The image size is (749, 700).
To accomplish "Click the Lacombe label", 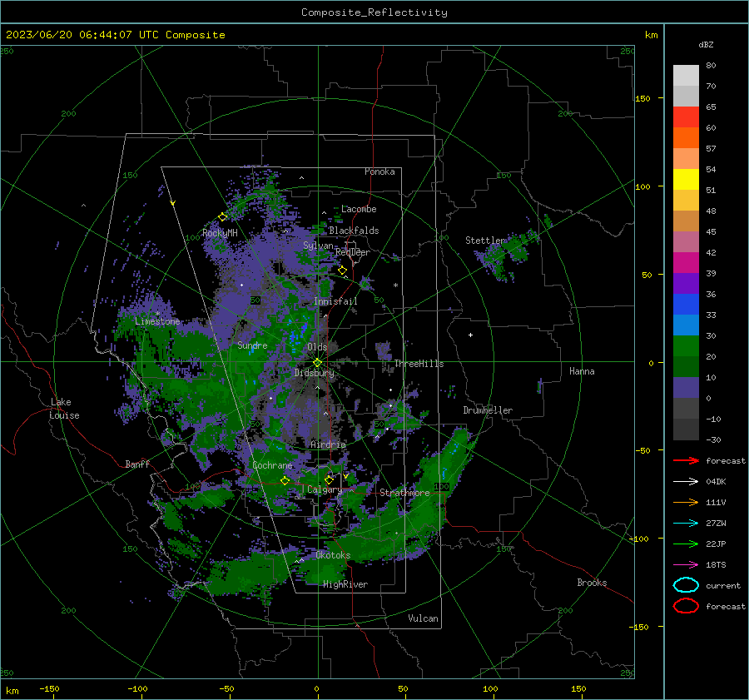I will (359, 209).
